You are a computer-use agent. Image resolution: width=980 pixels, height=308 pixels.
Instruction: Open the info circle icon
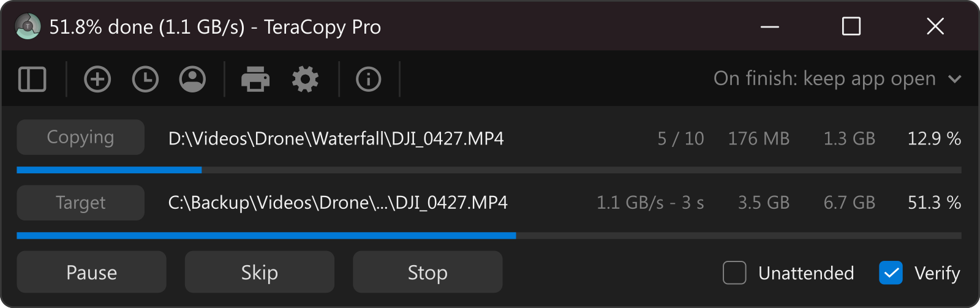point(368,79)
